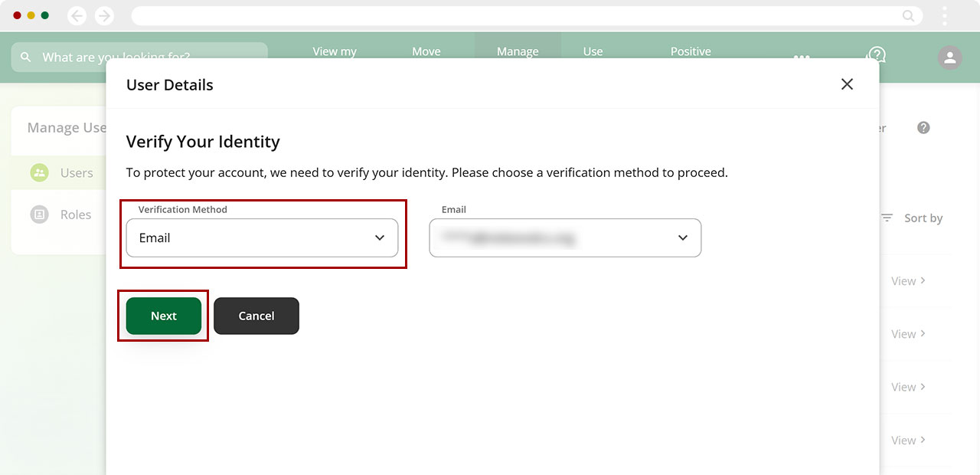The width and height of the screenshot is (980, 475).
Task: Click the three-dots more icon in header
Action: [802, 57]
